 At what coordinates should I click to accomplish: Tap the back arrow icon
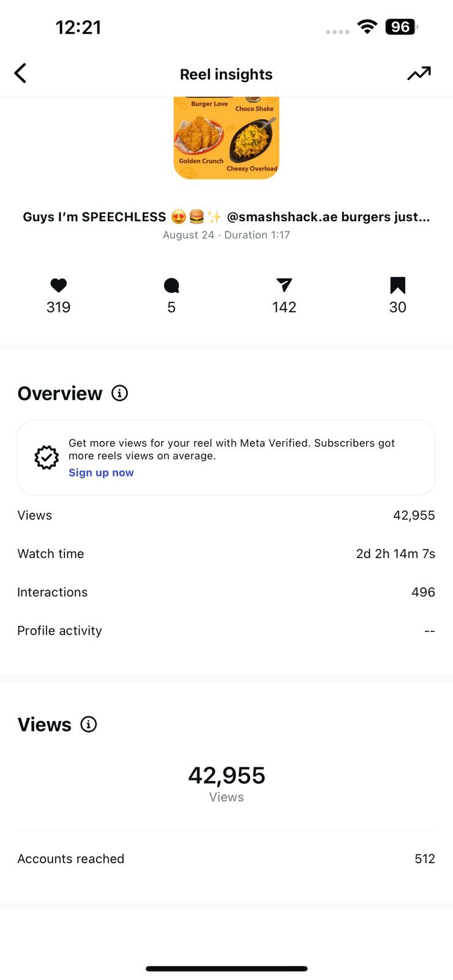pos(20,73)
